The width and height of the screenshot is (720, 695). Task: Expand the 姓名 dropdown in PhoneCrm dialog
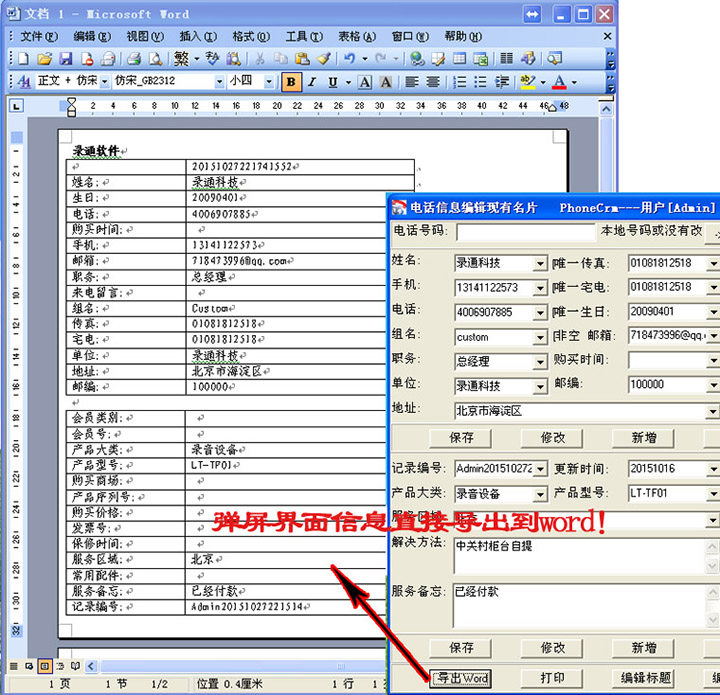coord(540,264)
